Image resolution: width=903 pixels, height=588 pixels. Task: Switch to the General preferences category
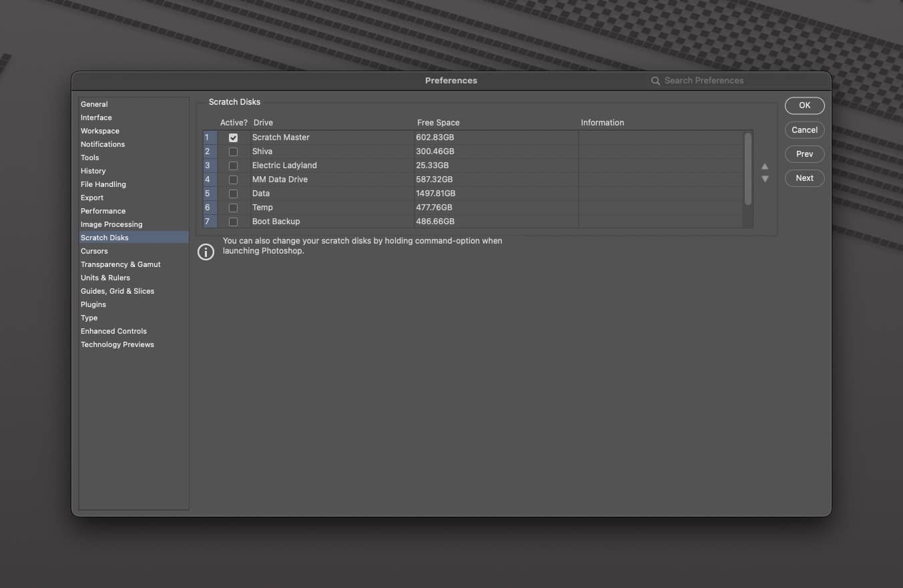tap(94, 104)
